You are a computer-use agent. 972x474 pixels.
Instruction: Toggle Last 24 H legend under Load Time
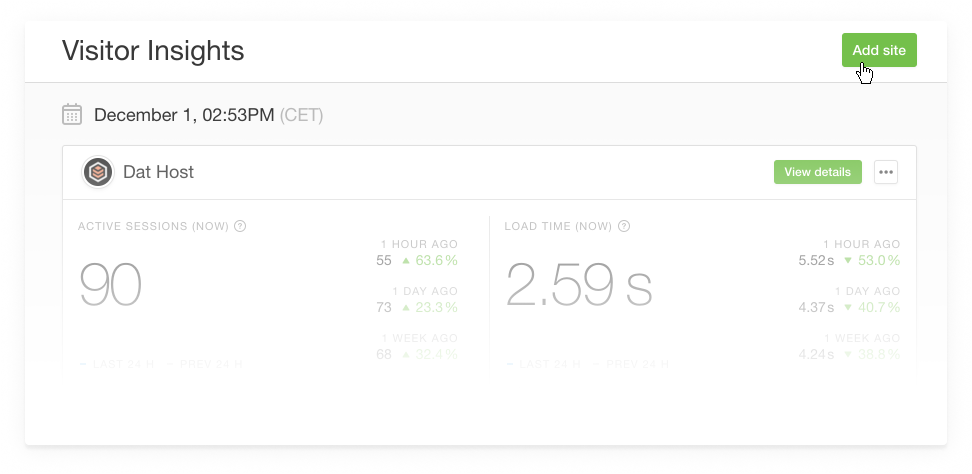544,364
